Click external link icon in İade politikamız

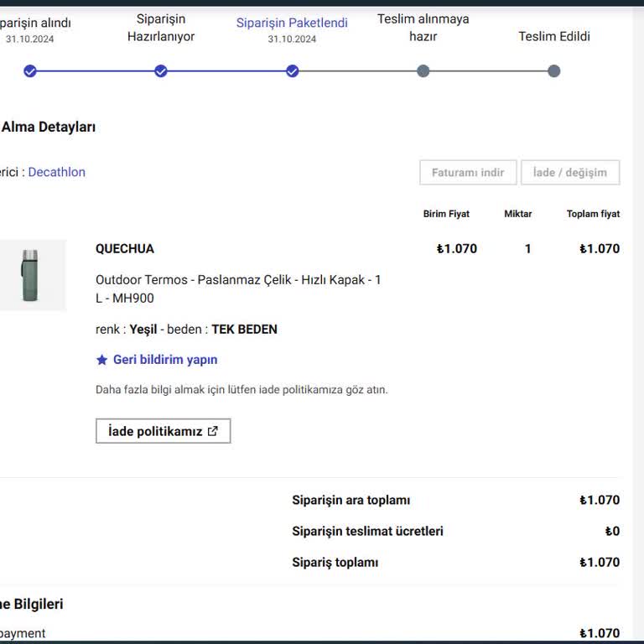(x=213, y=431)
